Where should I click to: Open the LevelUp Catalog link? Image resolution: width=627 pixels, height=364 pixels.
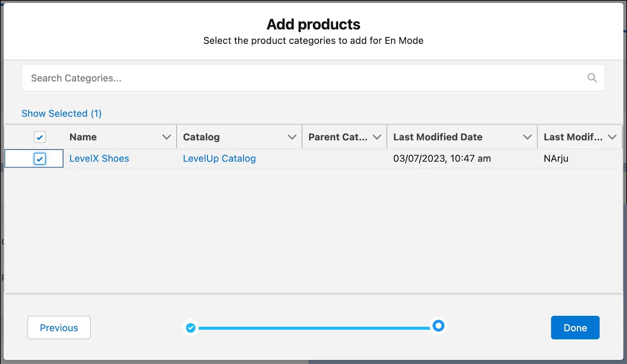[219, 158]
